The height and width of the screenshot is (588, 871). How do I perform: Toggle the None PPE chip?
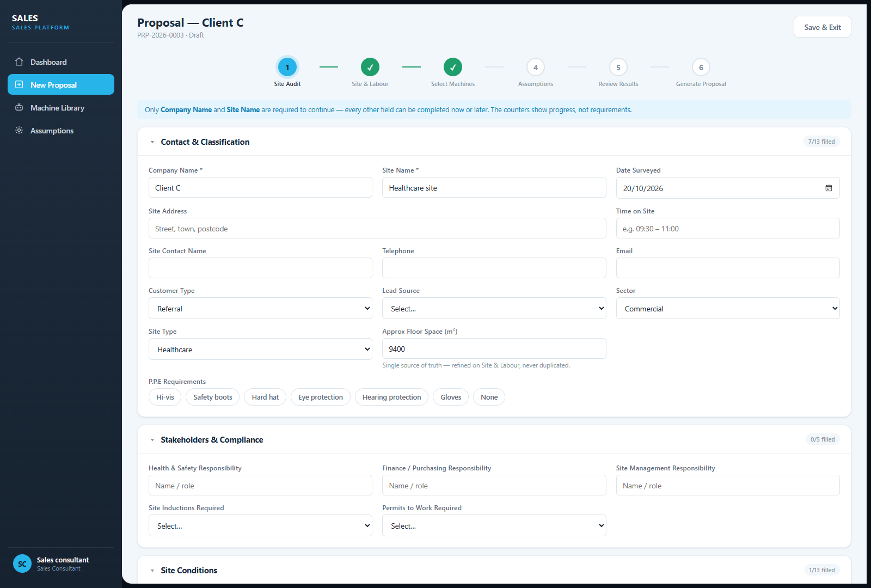[x=489, y=397]
